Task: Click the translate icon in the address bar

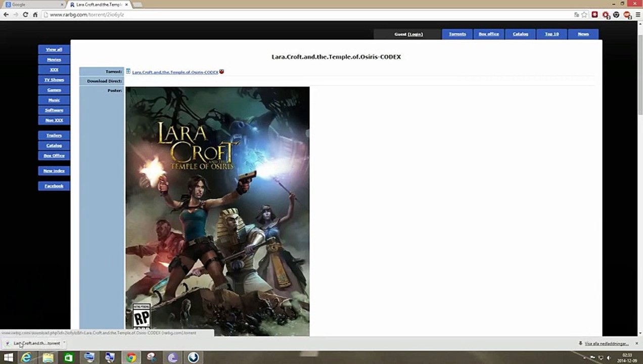Action: [577, 15]
